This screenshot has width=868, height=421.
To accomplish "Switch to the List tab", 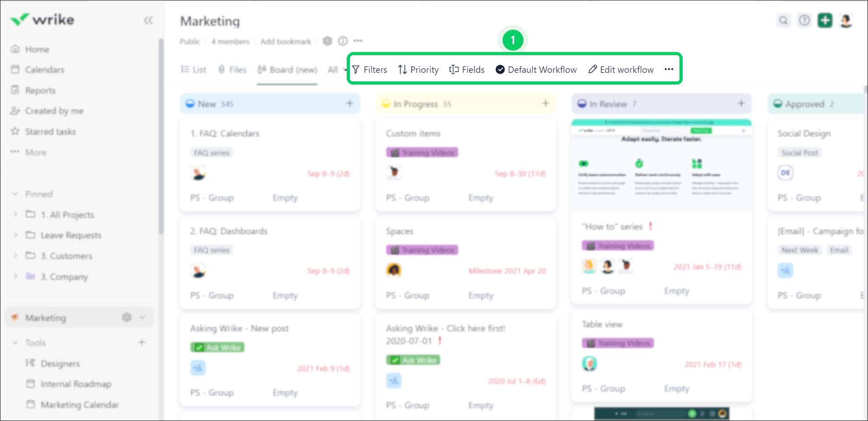I will click(x=193, y=69).
